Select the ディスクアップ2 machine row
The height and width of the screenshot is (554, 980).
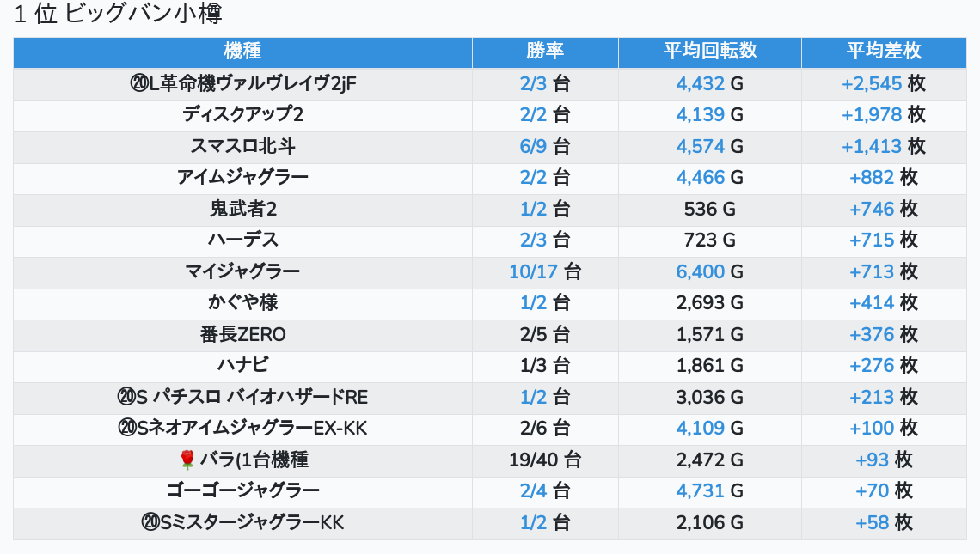coord(242,115)
